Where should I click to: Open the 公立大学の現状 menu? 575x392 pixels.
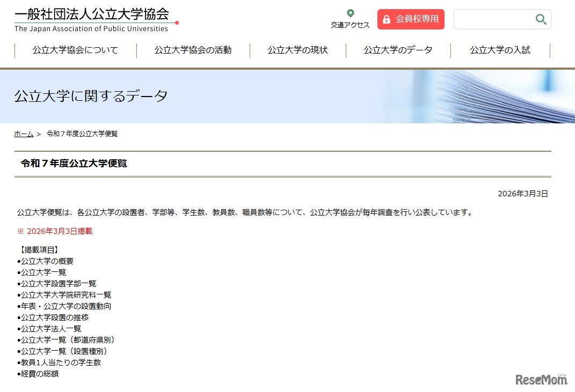pos(298,50)
